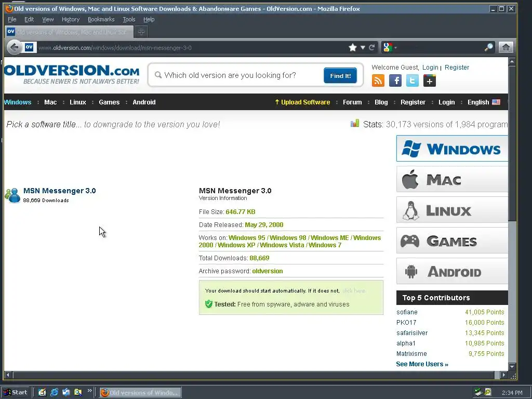Open the History menu
Image resolution: width=532 pixels, height=399 pixels.
coord(71,19)
